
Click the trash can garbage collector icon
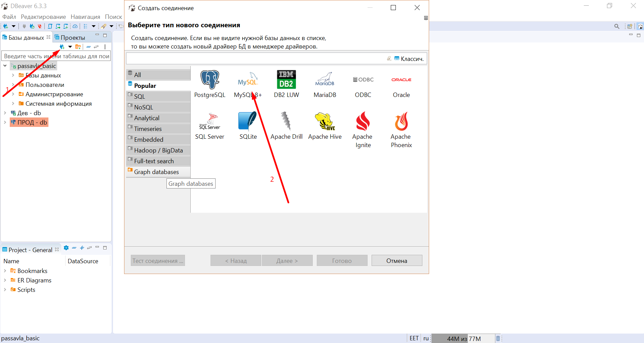(x=498, y=338)
